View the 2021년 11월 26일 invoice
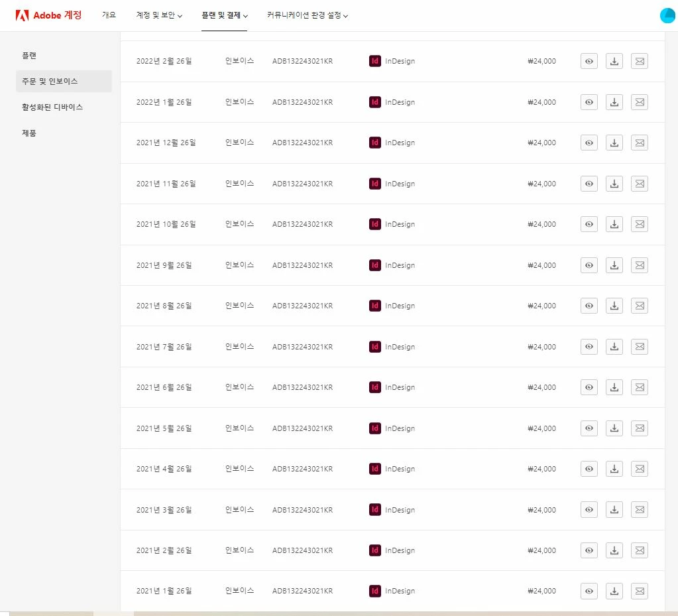The width and height of the screenshot is (678, 616). click(589, 184)
